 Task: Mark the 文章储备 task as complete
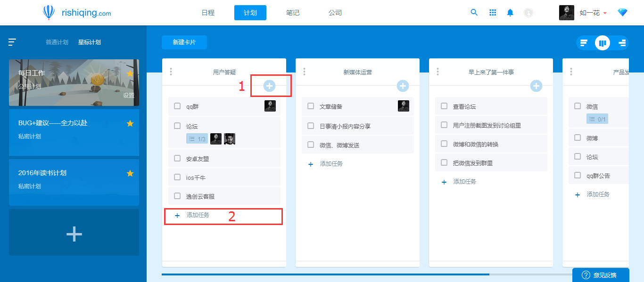pos(311,106)
